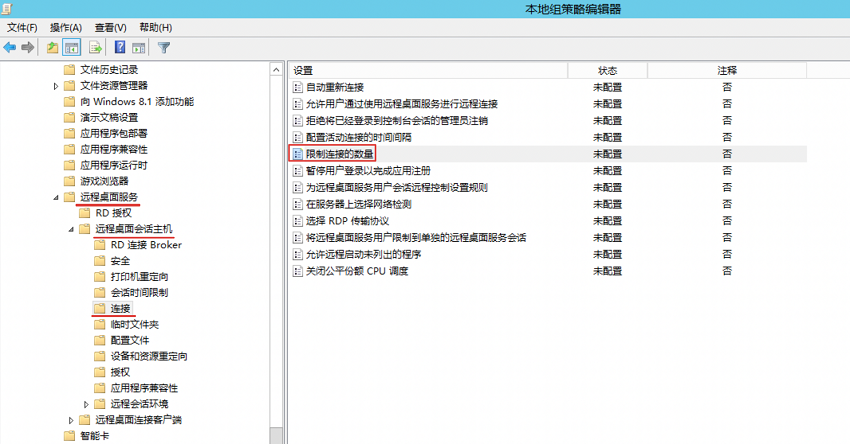Select the 应用程序包部署 folder
The width and height of the screenshot is (850, 444).
point(114,133)
